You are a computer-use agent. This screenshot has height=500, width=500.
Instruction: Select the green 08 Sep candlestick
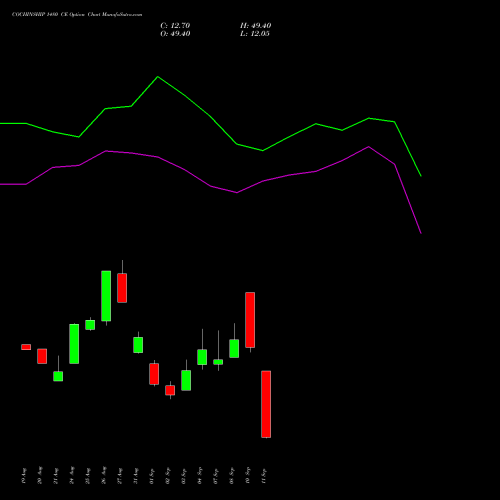coord(234,348)
